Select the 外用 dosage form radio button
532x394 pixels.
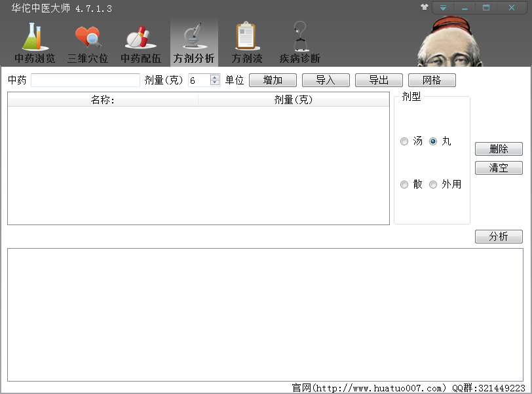tap(433, 185)
